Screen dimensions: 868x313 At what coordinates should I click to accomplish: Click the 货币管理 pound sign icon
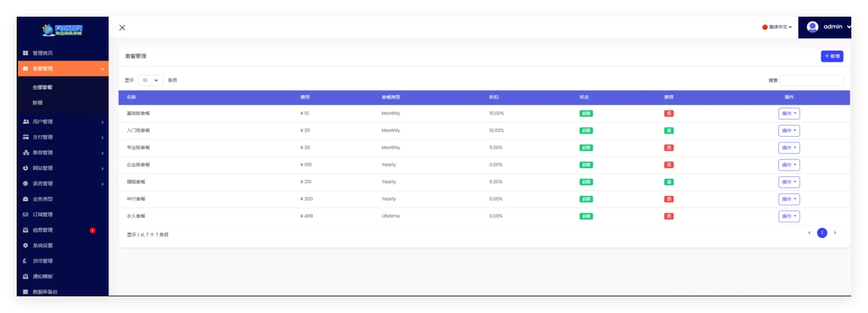coord(26,262)
